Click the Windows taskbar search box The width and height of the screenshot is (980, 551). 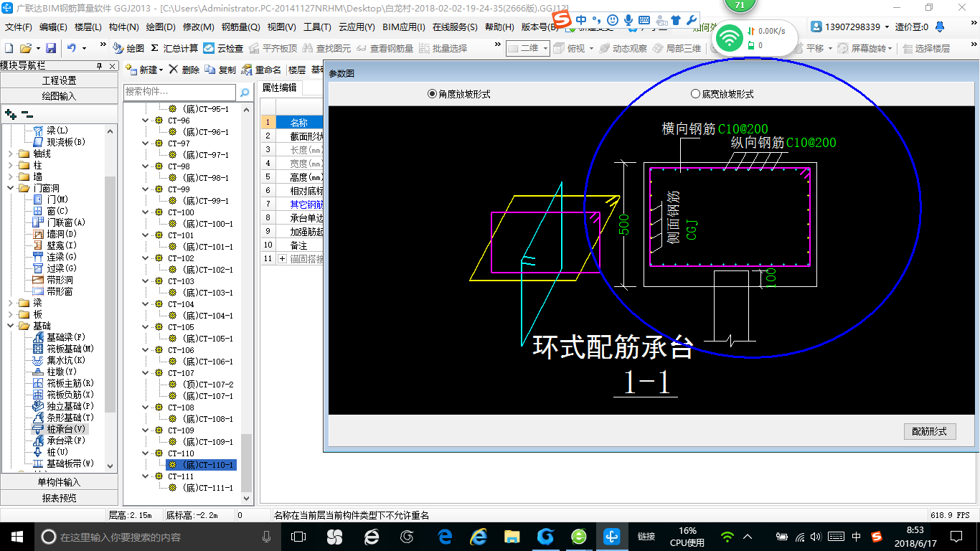(158, 536)
